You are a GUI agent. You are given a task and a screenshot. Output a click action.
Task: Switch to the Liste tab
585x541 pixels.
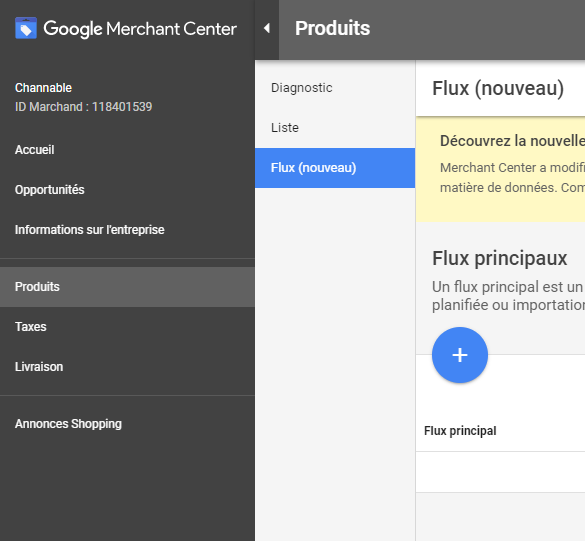(x=285, y=128)
